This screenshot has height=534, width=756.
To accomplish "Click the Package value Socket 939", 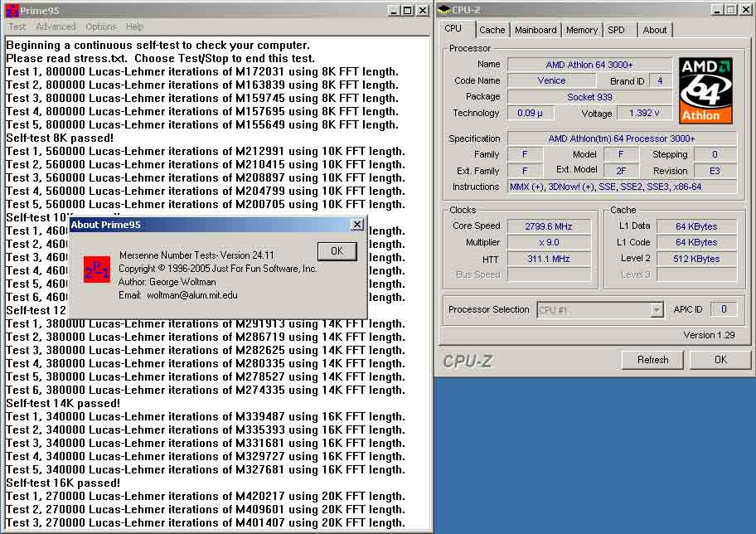I will coord(589,97).
